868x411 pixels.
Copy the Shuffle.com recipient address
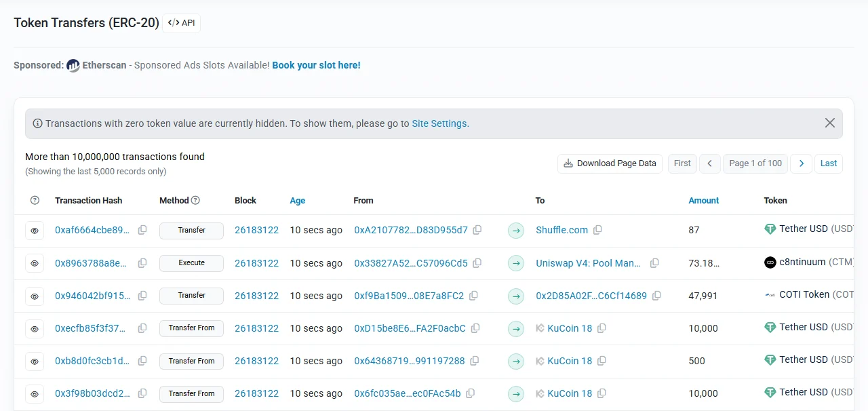tap(597, 230)
